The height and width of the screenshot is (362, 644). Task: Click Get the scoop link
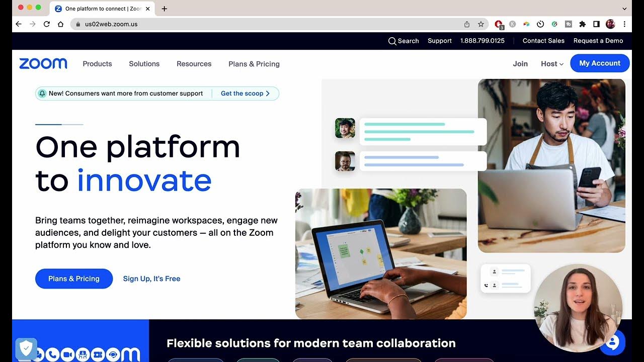tap(246, 94)
